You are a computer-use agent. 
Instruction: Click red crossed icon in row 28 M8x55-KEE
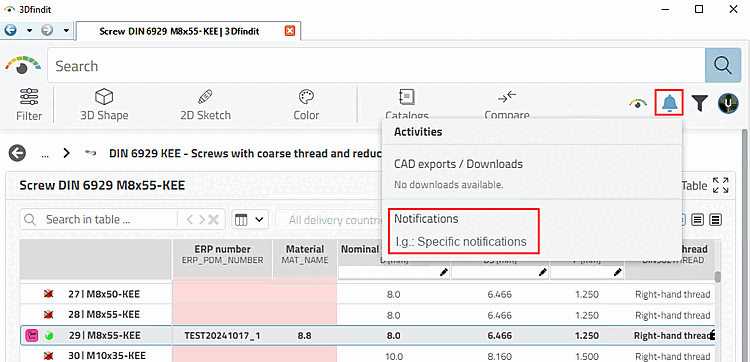click(48, 315)
